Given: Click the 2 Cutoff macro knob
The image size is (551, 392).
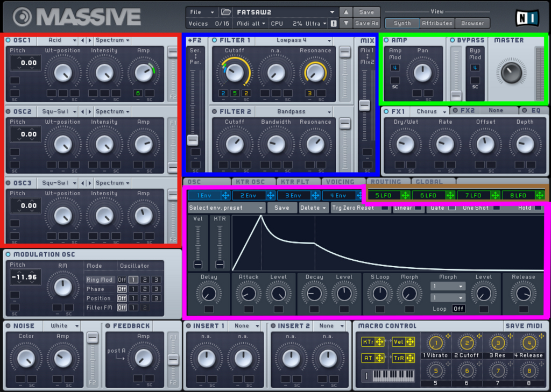Looking at the screenshot, I should (x=467, y=343).
